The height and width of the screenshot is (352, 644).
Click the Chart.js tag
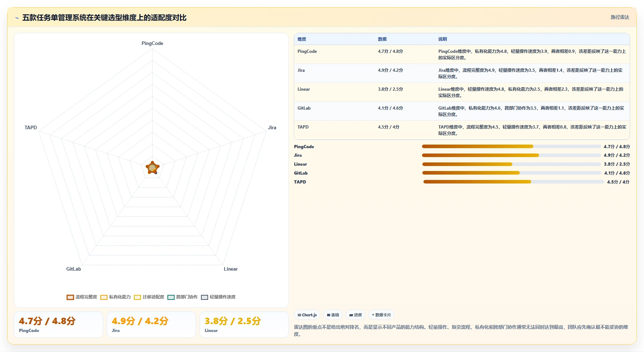[x=307, y=315]
